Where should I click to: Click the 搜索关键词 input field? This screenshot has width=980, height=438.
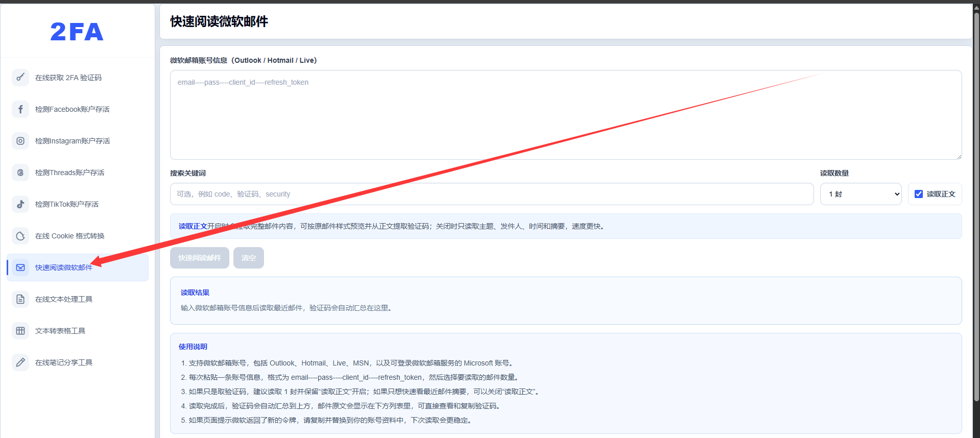pos(492,194)
